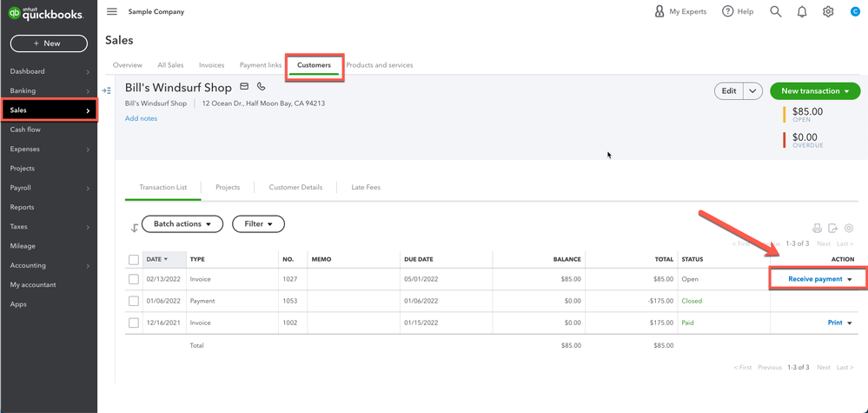Switch to Products and services tab
Viewport: 868px width, 413px height.
[x=380, y=65]
